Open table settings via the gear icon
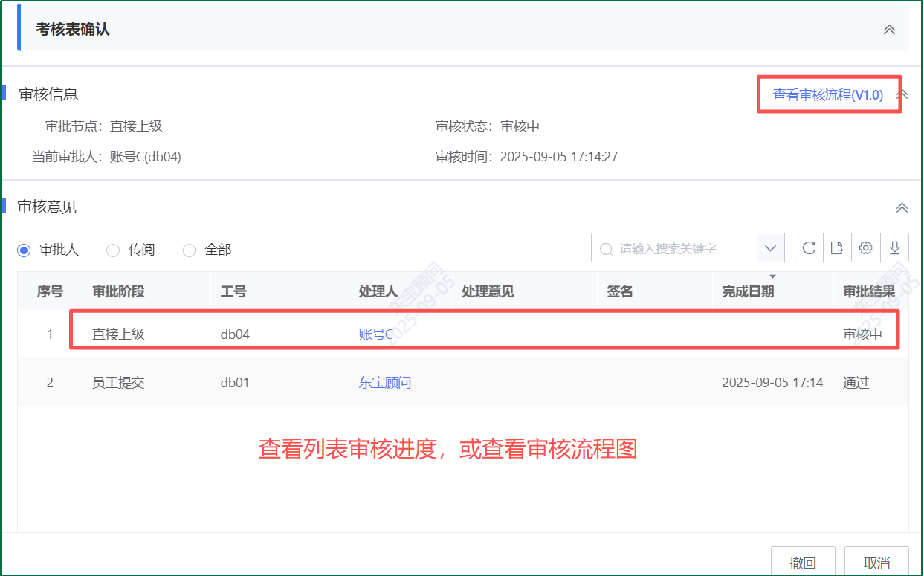The height and width of the screenshot is (576, 924). [865, 248]
